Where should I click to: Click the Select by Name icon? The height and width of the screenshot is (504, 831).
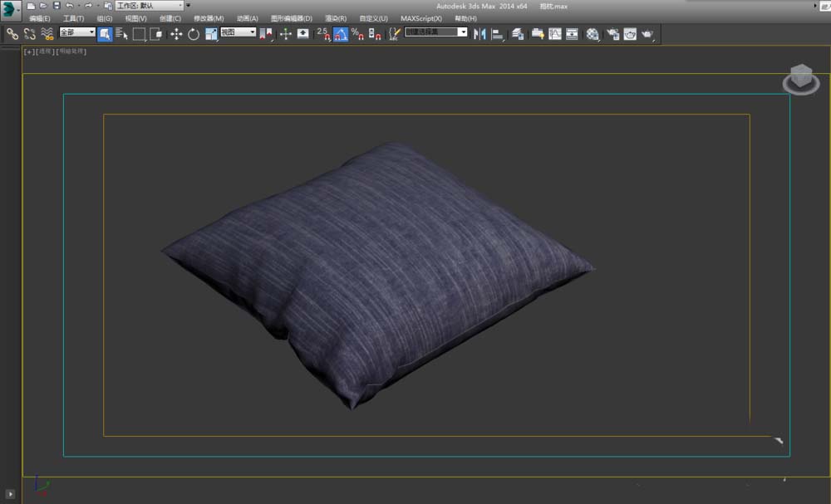tap(121, 34)
